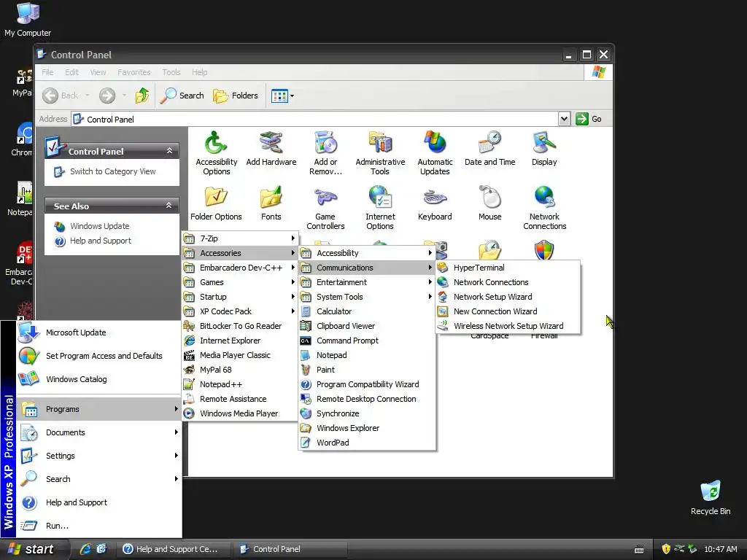Launch Internet Explorer from Programs menu

[x=239, y=341]
